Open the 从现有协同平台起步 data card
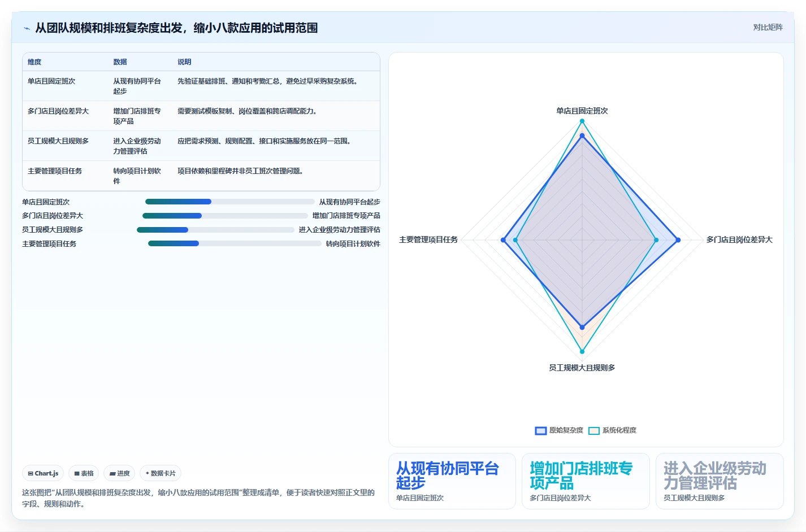The width and height of the screenshot is (806, 532). tap(452, 481)
